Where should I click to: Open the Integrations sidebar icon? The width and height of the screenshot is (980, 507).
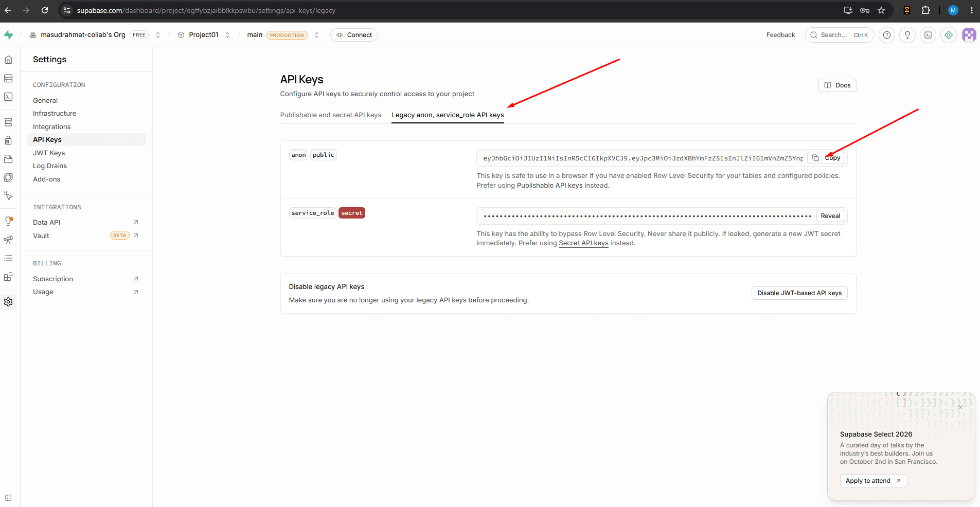click(x=8, y=277)
